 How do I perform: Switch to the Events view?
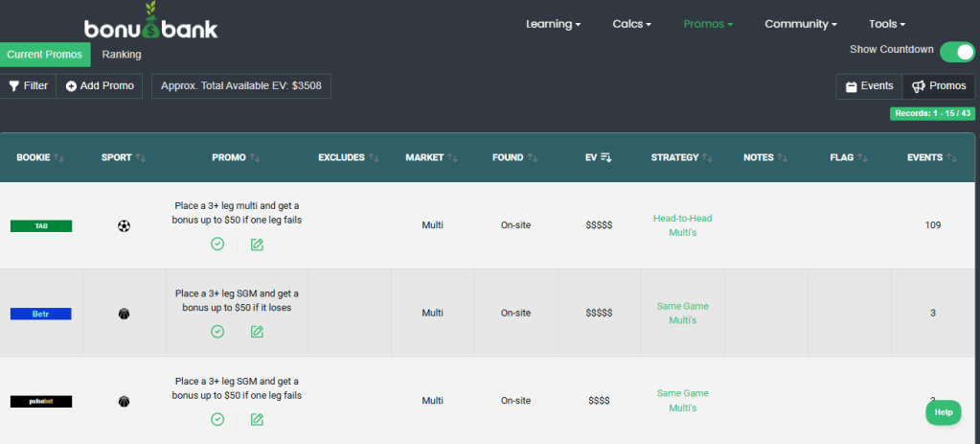coord(869,86)
